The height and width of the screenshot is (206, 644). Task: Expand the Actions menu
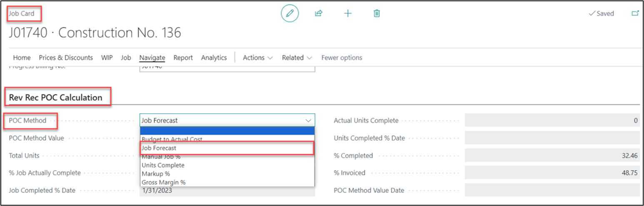coord(258,58)
